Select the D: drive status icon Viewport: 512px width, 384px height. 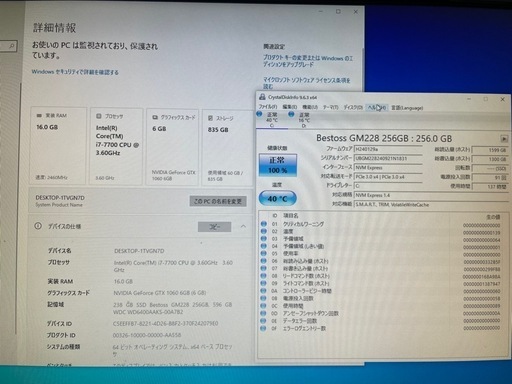[291, 114]
